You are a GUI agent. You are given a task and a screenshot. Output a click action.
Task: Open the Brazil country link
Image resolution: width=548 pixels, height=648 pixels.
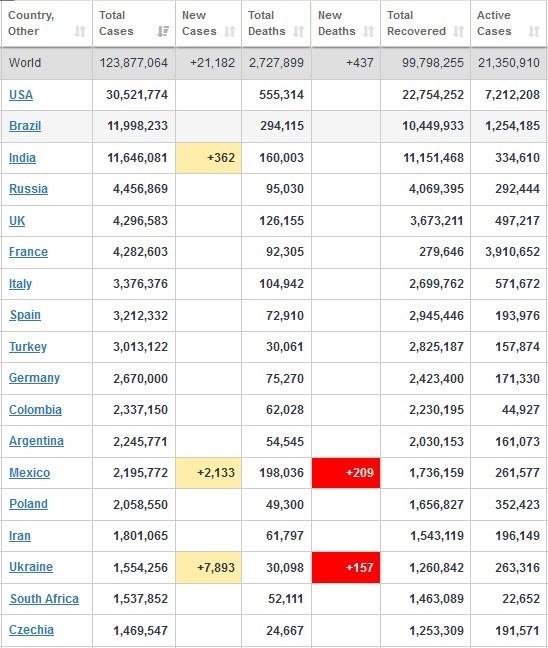click(25, 126)
